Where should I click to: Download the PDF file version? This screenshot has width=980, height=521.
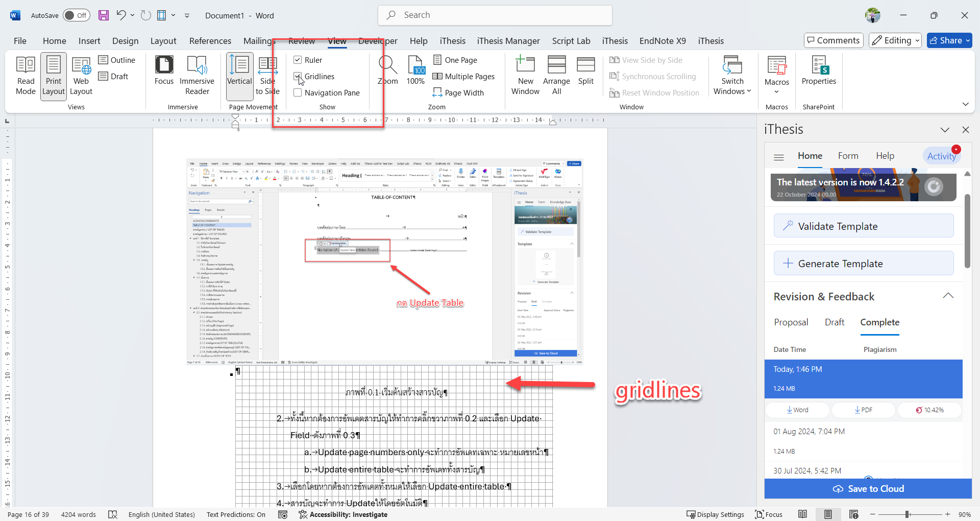click(x=864, y=410)
